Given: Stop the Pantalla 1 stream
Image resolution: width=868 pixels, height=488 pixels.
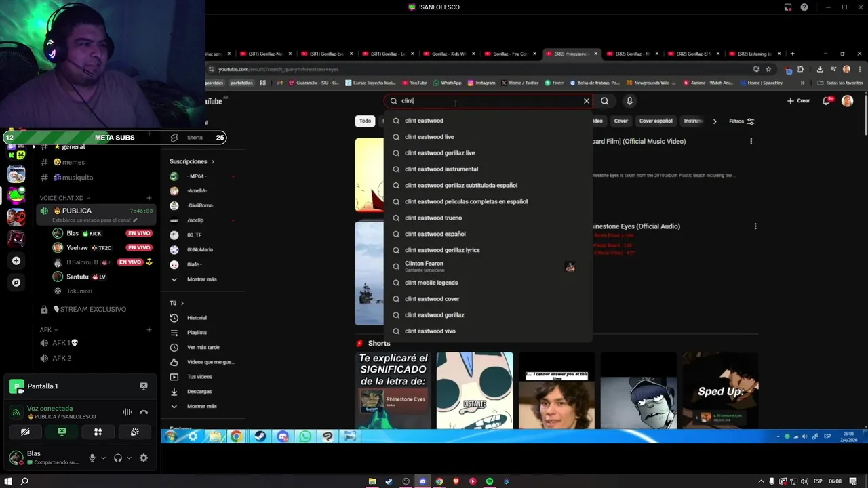Looking at the screenshot, I should 144,386.
